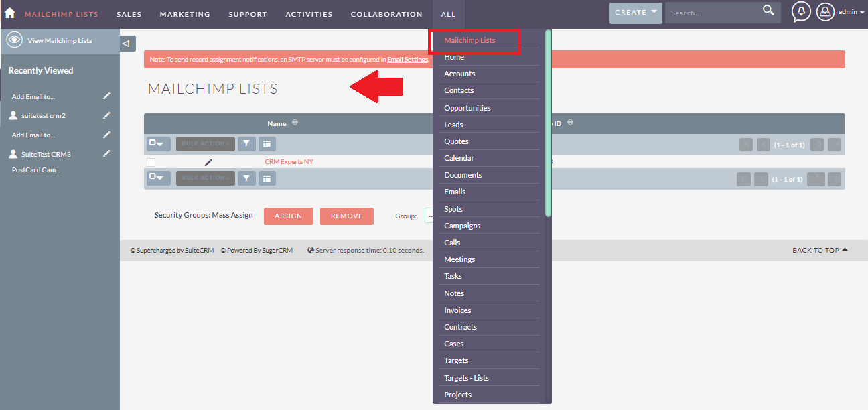Viewport: 868px width, 410px height.
Task: Open the lower BULK ACTION dropdown
Action: coord(206,178)
